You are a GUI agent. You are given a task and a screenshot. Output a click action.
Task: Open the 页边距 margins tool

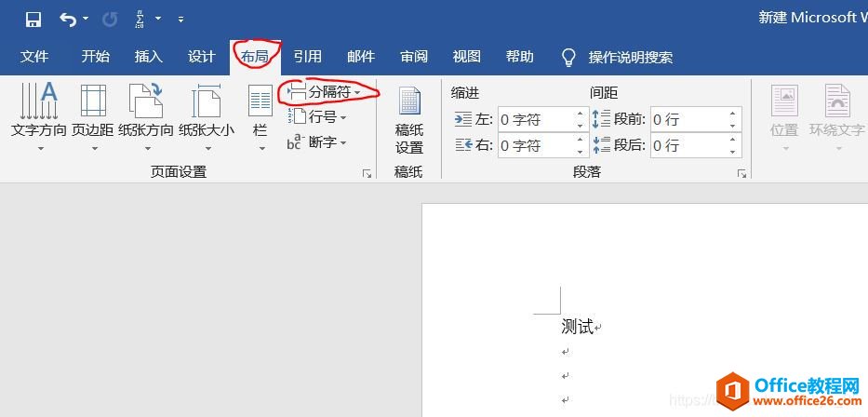[x=93, y=117]
